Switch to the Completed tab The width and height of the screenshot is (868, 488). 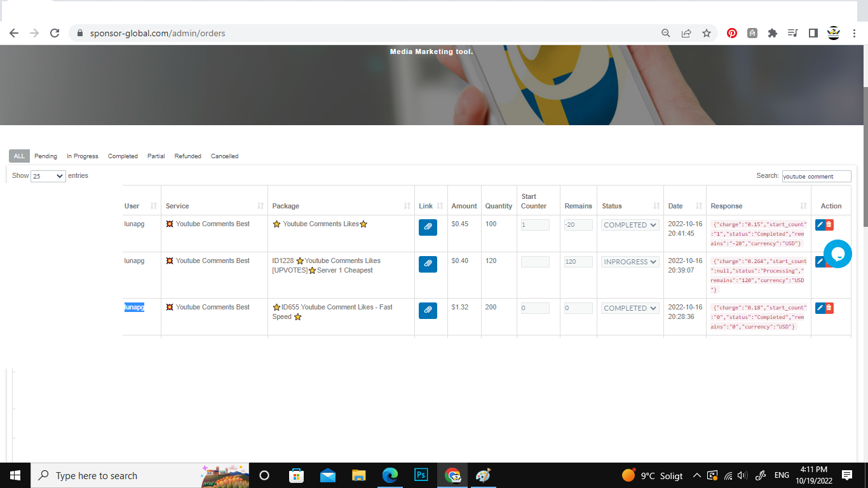[x=123, y=156]
